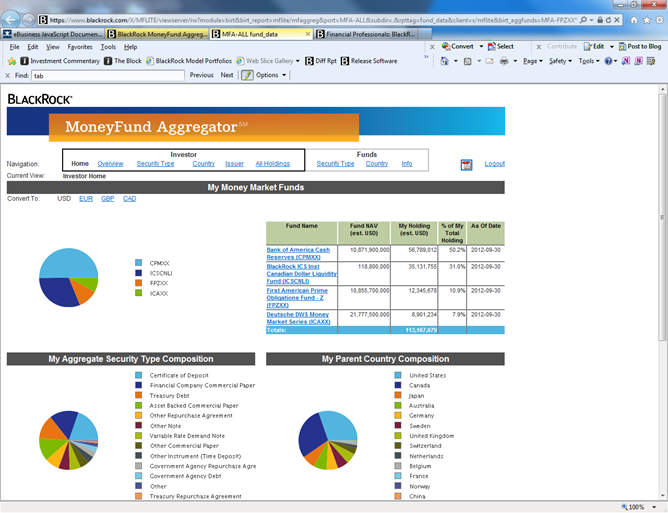Open Deutsche DWS Money Market Series link
668x513 pixels.
point(298,318)
